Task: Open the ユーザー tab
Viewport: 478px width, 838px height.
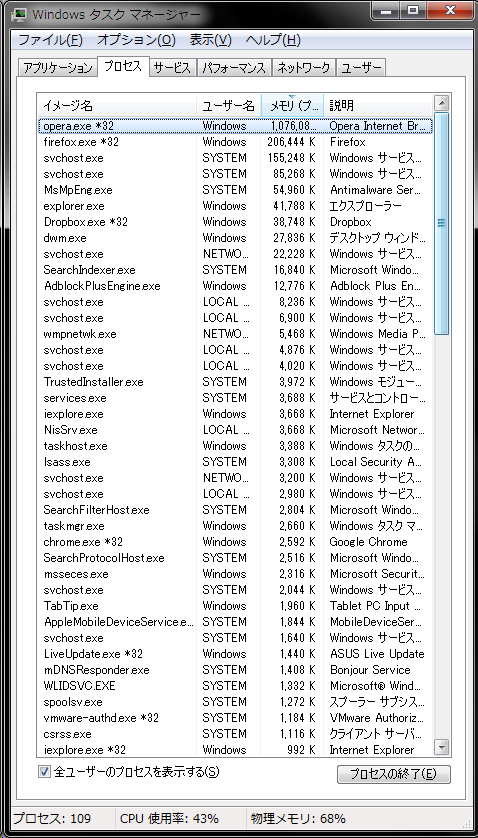Action: 361,68
